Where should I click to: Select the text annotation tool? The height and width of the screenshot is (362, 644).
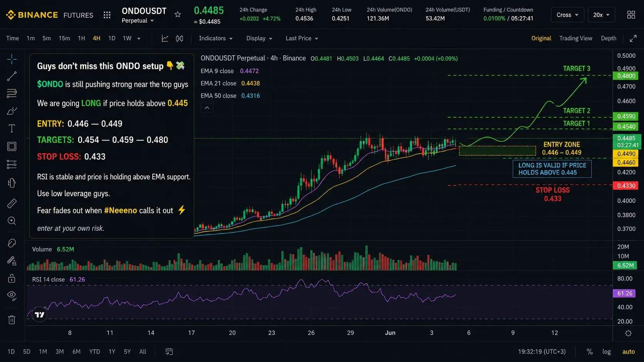click(12, 128)
